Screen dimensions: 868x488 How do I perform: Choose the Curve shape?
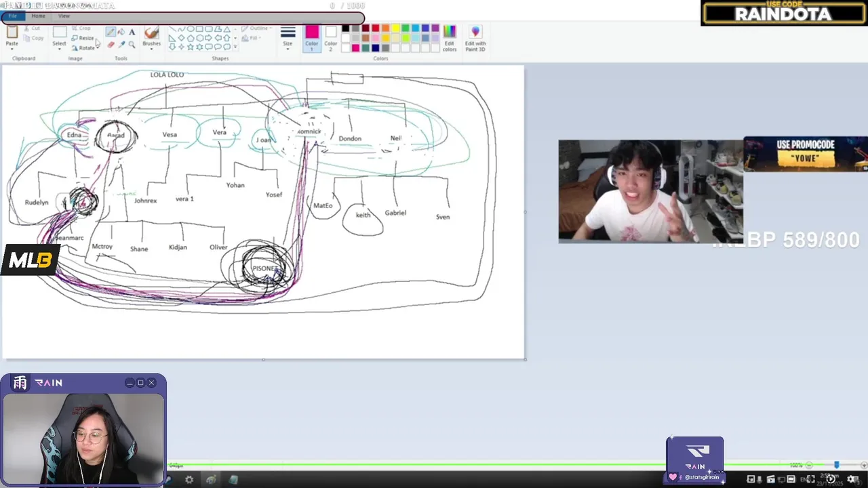pyautogui.click(x=181, y=29)
